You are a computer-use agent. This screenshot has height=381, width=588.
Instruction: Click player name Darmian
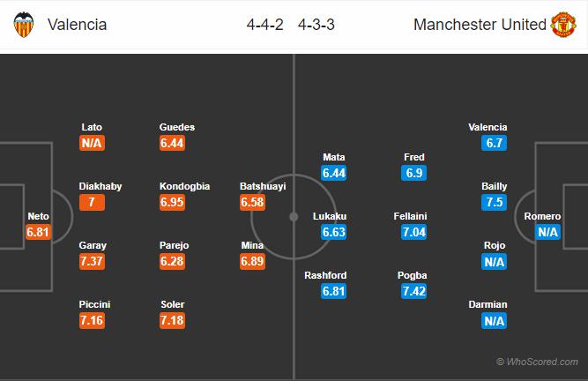[x=488, y=305]
